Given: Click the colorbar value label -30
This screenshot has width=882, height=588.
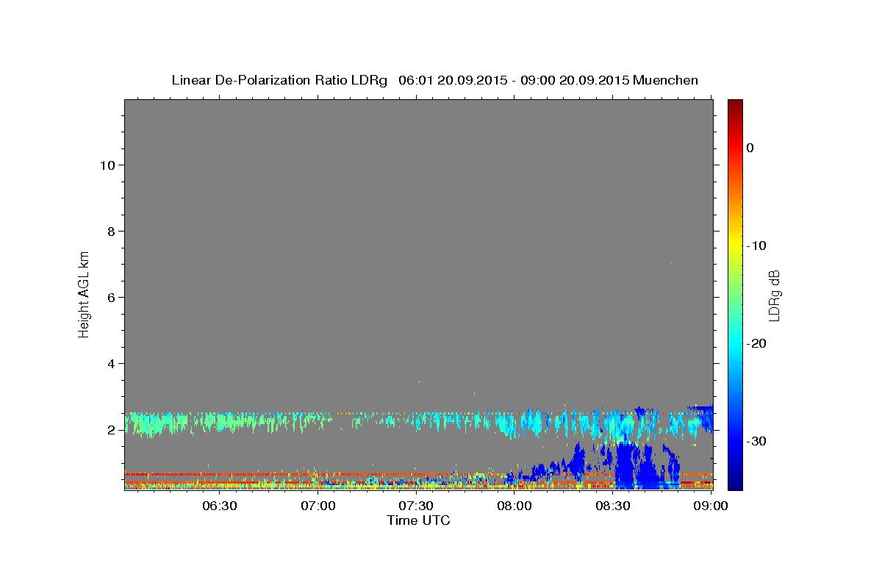Looking at the screenshot, I should 755,441.
